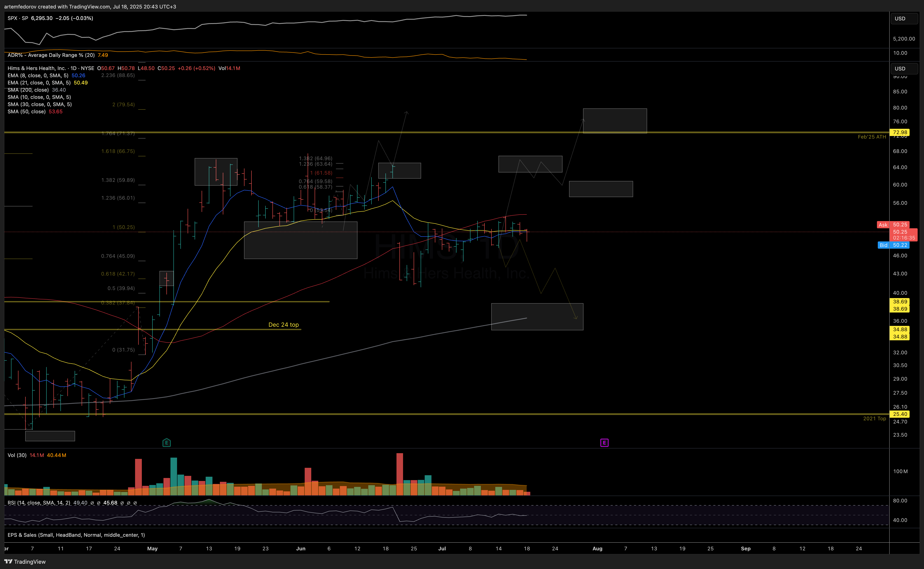Select the SPX · SP legend title
The width and height of the screenshot is (924, 569).
[18, 18]
